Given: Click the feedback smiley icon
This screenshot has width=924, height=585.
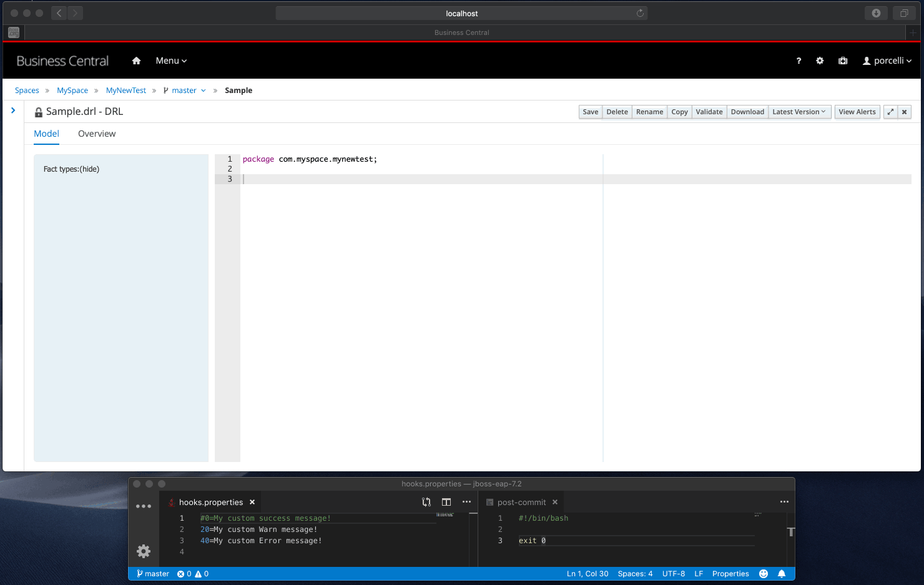Looking at the screenshot, I should (764, 574).
